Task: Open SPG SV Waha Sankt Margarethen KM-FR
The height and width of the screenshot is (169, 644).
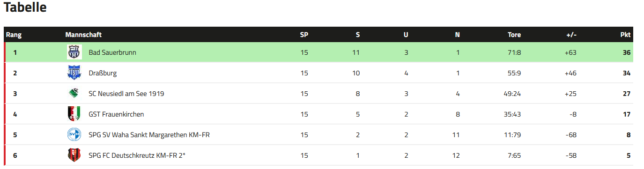Action: [149, 135]
